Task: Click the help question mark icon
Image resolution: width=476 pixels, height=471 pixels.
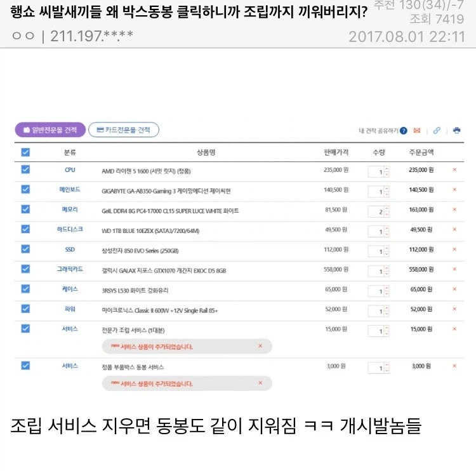Action: point(404,131)
